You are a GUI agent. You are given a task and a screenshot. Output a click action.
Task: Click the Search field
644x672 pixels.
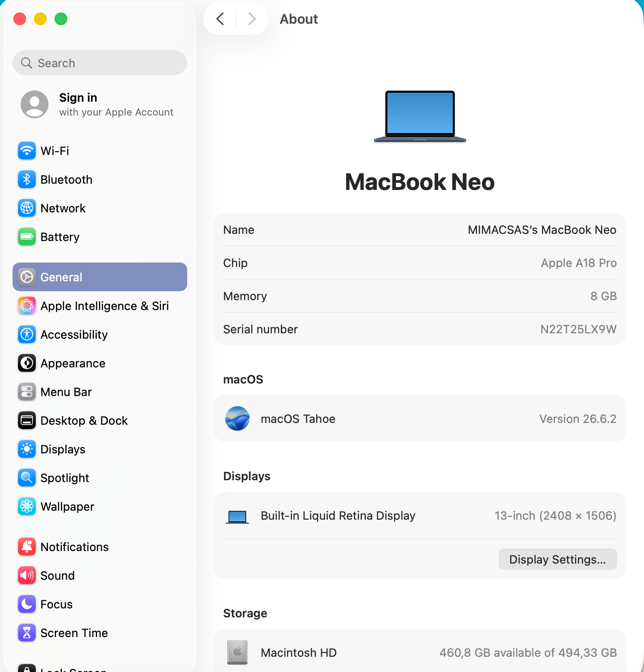tap(100, 63)
